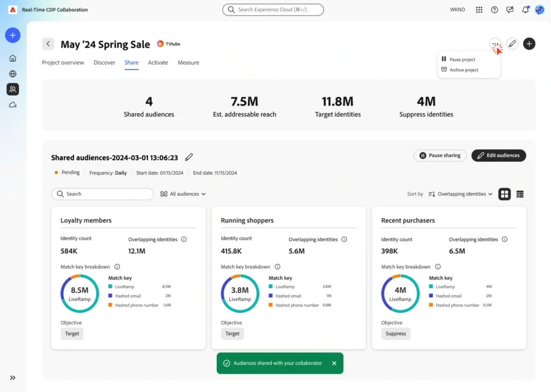Show Running shoppers overlapping identities info

point(344,239)
